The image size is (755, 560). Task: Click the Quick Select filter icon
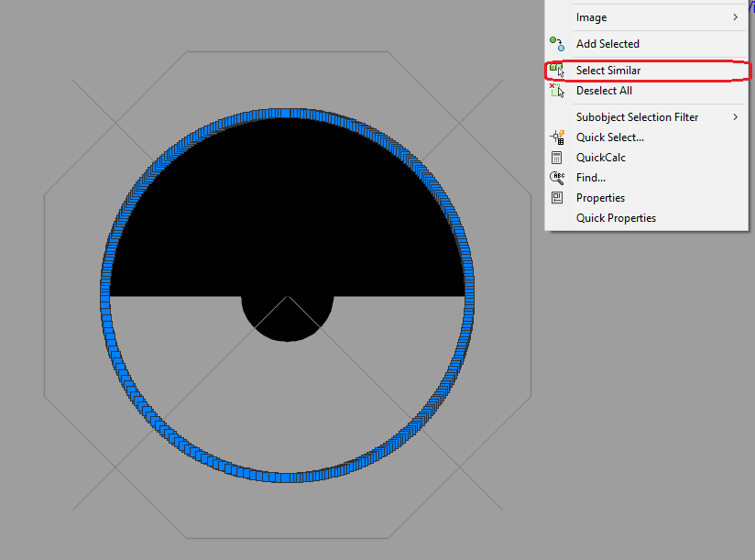click(557, 137)
